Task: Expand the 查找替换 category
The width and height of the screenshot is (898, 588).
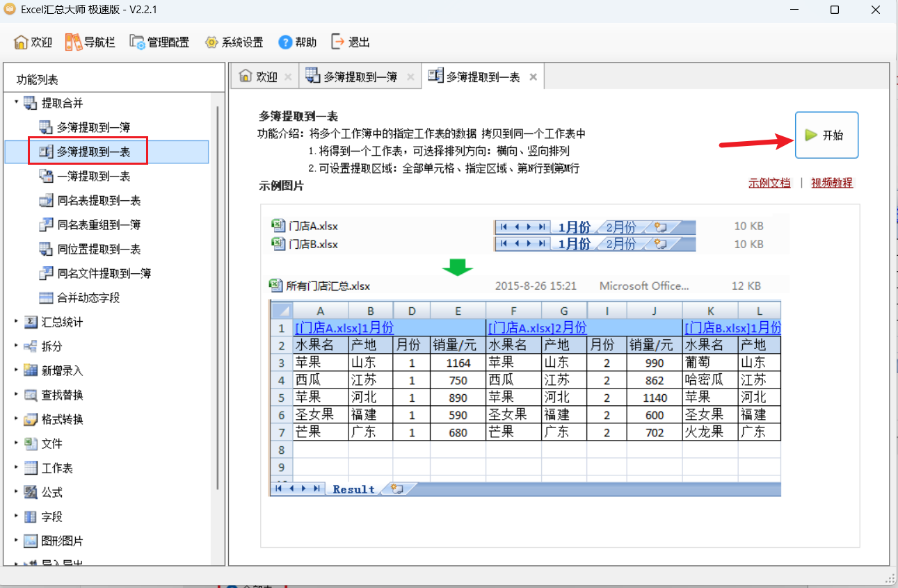Action: (x=16, y=395)
